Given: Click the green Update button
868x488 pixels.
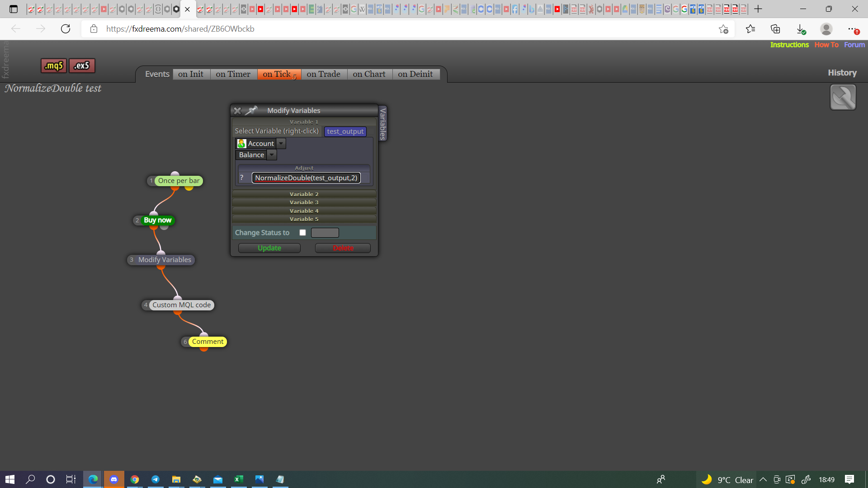Looking at the screenshot, I should coord(269,248).
